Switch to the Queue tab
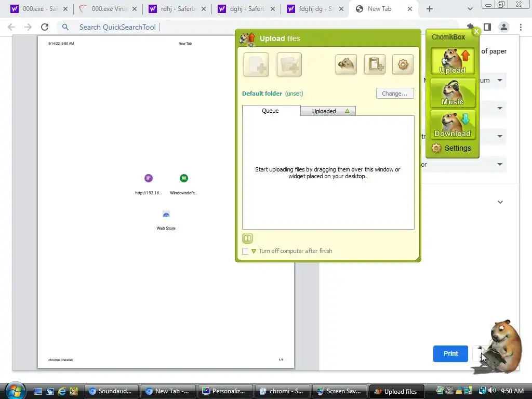Screen dimensions: 532x399 coord(271,111)
